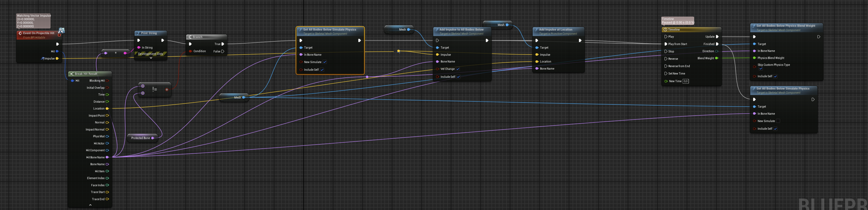Select the Hit Bone Name output pin
Screen dimensions: 868x210
108,157
